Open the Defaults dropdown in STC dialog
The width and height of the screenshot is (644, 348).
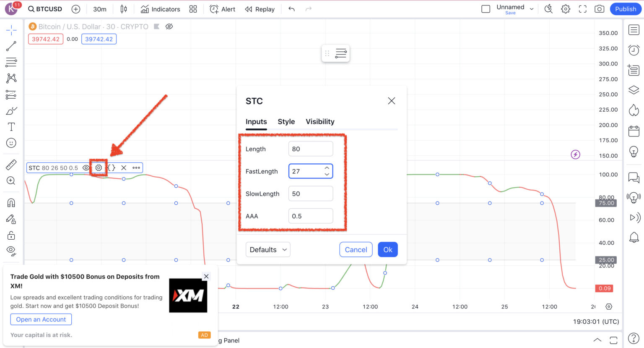click(x=267, y=249)
